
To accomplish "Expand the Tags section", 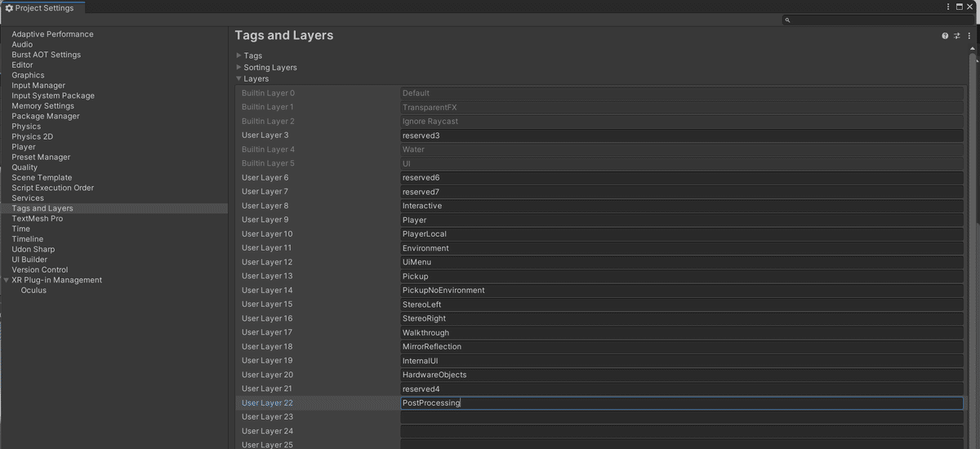I will [x=239, y=56].
